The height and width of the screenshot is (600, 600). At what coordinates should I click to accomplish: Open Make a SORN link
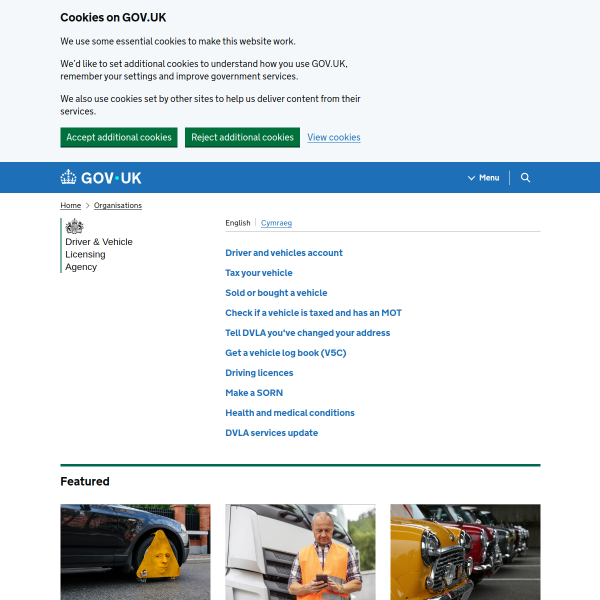254,393
